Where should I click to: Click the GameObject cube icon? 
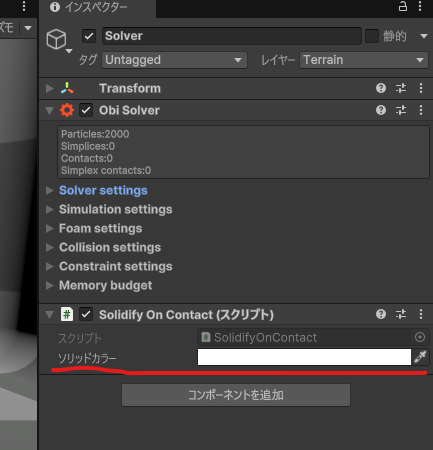56,39
